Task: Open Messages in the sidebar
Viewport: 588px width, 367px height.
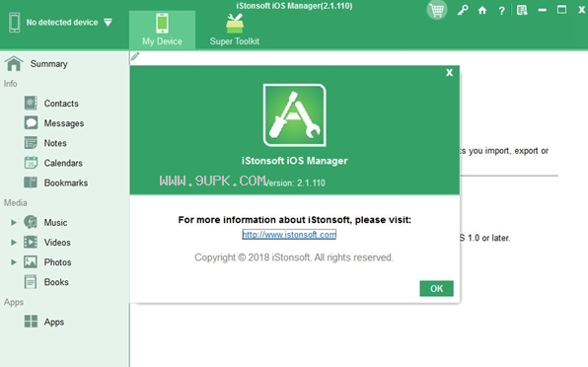Action: (64, 123)
